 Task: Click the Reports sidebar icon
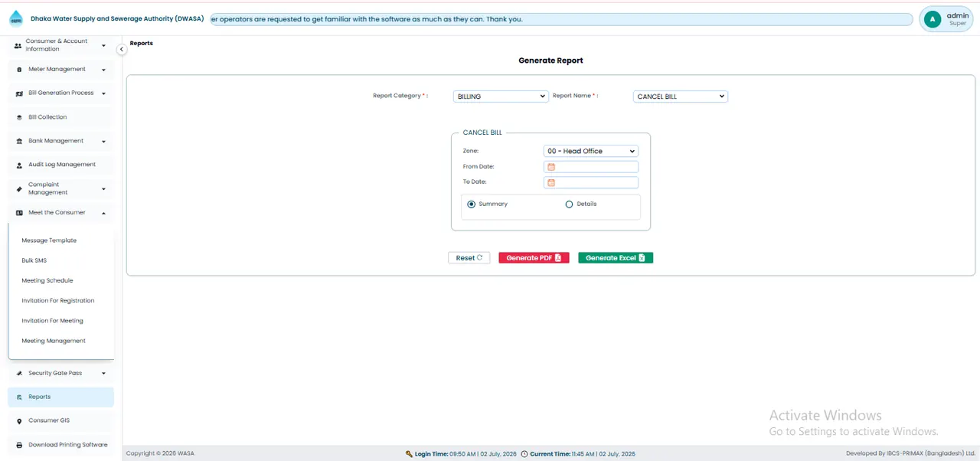coord(20,397)
